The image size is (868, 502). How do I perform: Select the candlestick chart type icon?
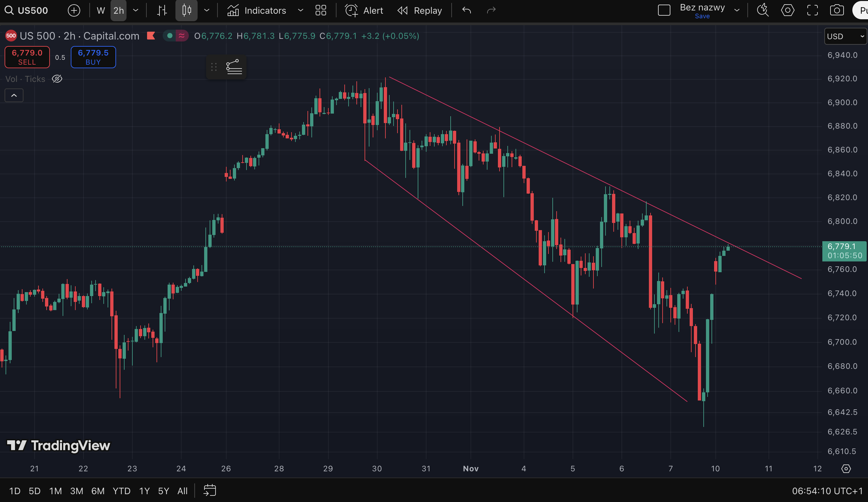(186, 10)
